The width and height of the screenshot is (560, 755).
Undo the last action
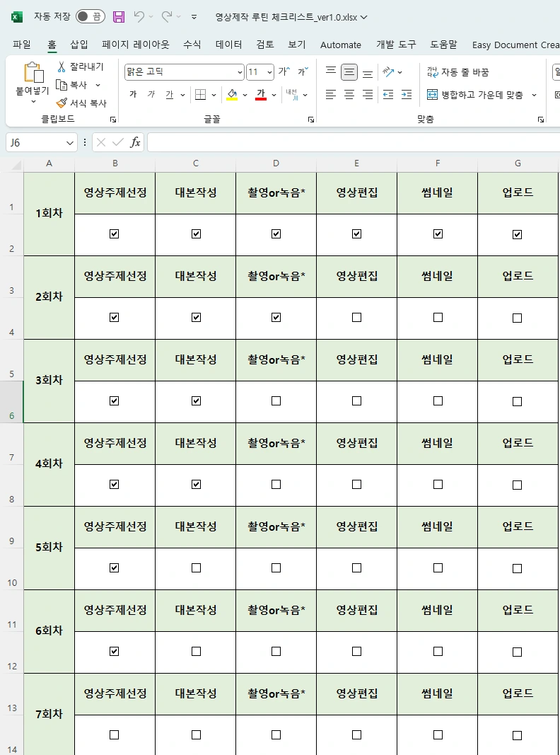(x=139, y=17)
